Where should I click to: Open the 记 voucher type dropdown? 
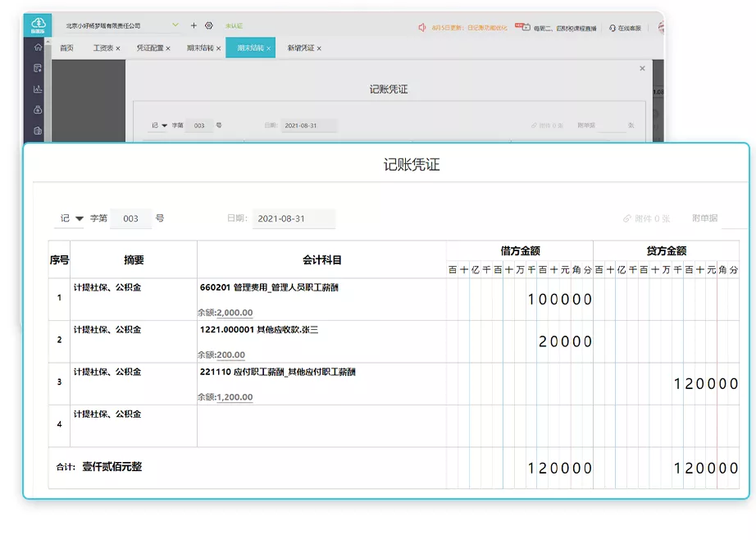click(74, 218)
